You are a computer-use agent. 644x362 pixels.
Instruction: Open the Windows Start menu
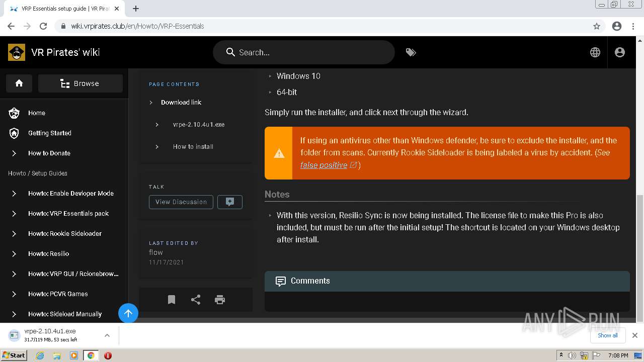click(14, 355)
